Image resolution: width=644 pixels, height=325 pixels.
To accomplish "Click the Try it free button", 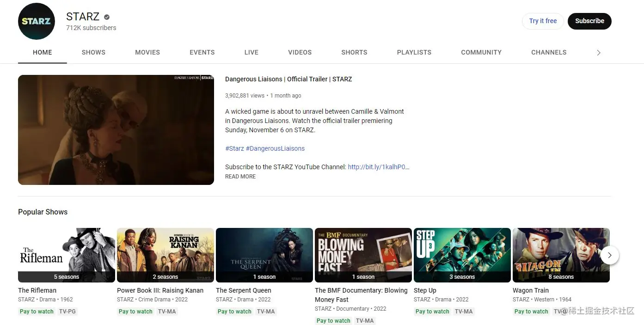I will pos(543,21).
